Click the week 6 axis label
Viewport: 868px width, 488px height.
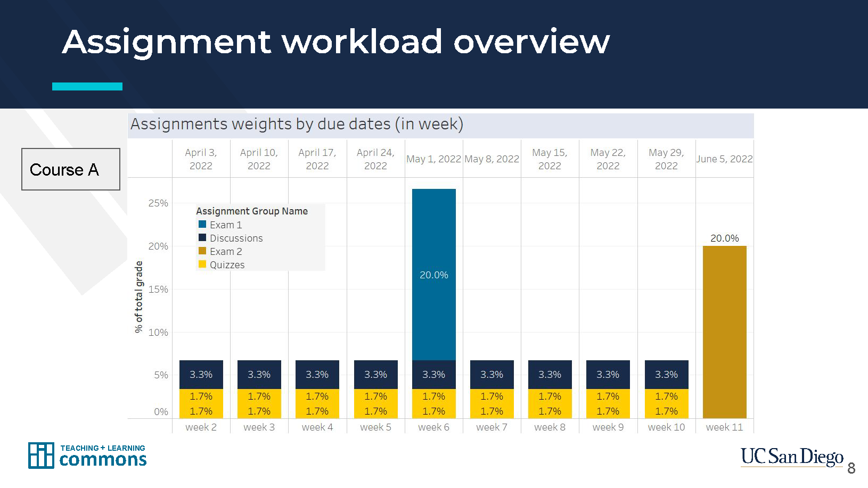[433, 427]
